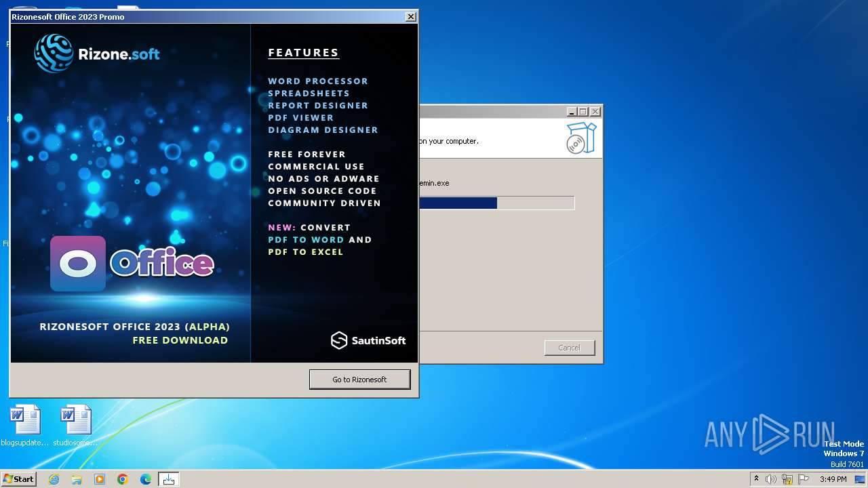Open the Start menu

pos(18,479)
